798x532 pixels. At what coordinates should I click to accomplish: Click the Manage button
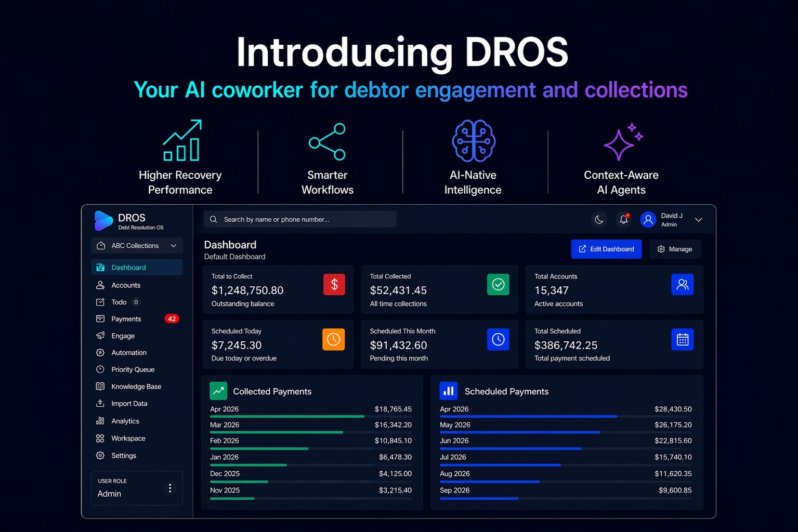675,249
